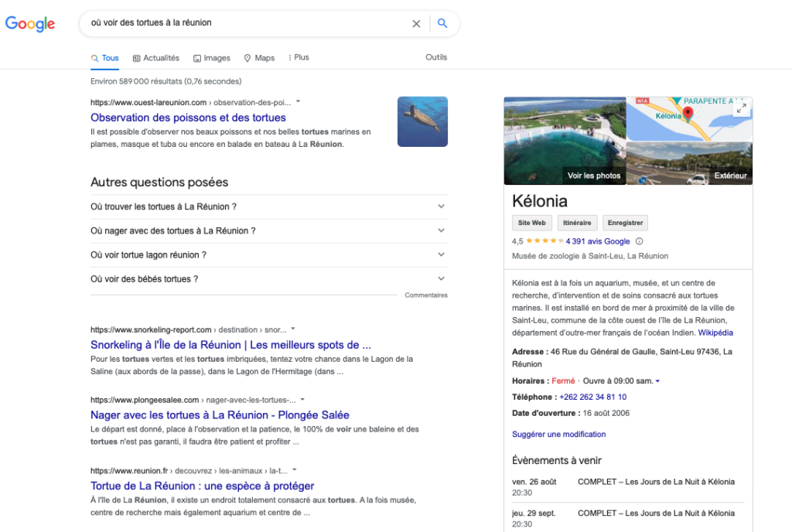Click in the search input field
The image size is (792, 532).
click(x=247, y=22)
